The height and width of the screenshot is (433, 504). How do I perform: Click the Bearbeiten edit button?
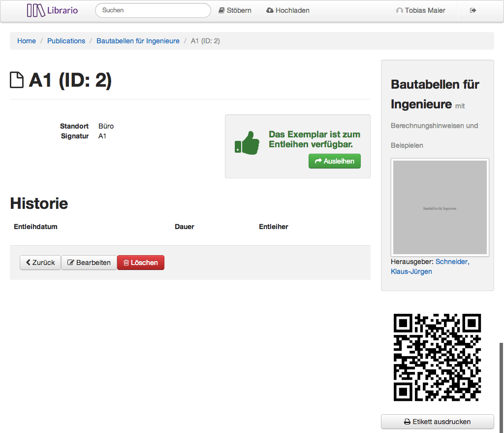(89, 263)
